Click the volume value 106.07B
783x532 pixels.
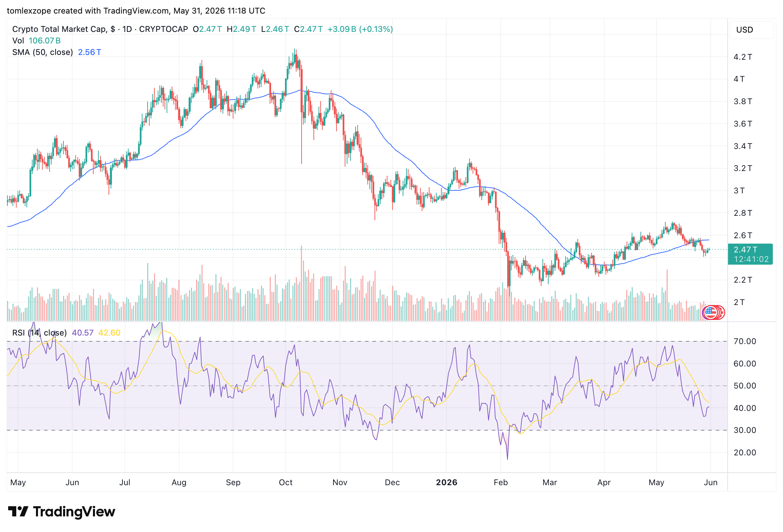click(x=45, y=41)
